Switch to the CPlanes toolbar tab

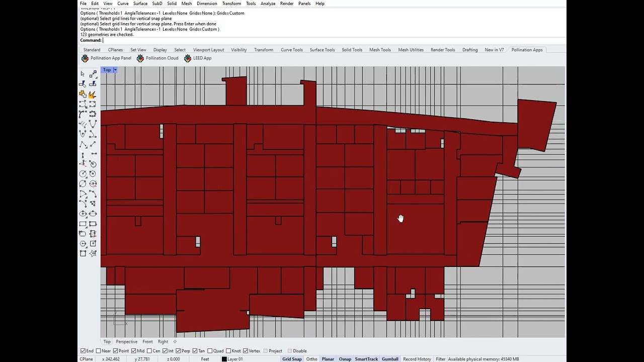115,50
